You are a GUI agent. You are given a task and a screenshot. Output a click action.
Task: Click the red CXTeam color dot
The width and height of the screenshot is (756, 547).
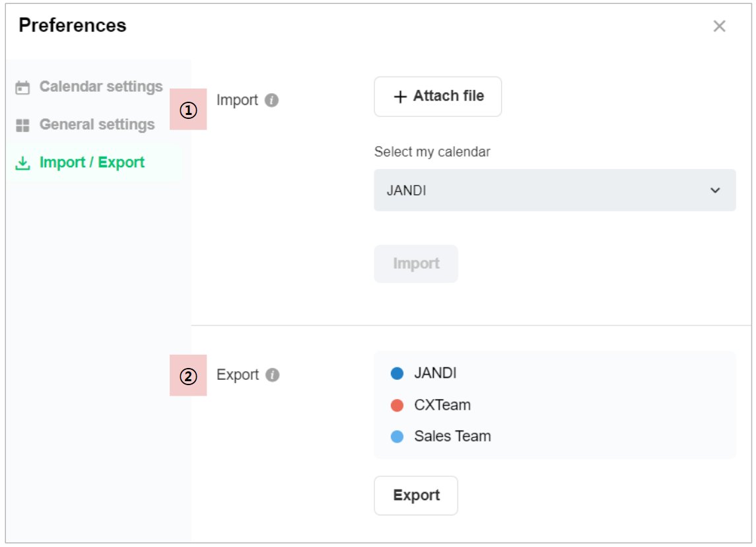pos(397,406)
